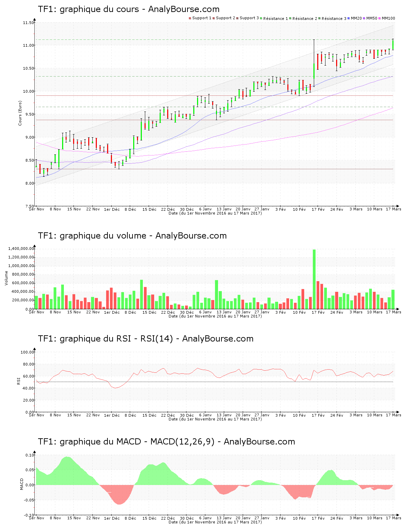Click '40.00' on the RSI axis
412x532 pixels.
(28, 388)
